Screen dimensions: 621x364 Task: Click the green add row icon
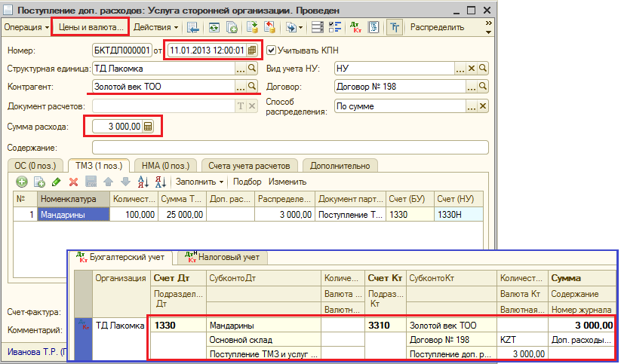point(21,182)
